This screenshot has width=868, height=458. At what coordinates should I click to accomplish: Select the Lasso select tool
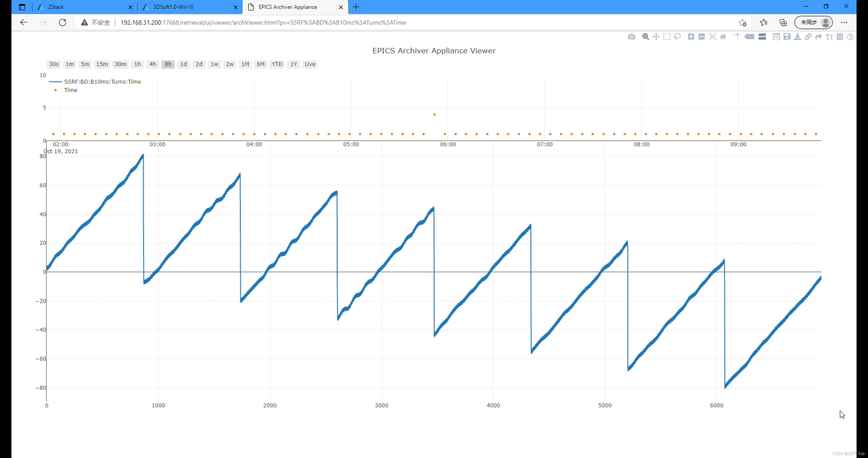(x=677, y=37)
